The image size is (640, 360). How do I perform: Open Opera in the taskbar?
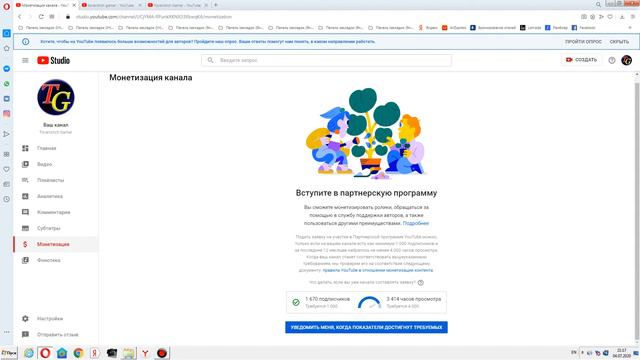coord(45,353)
